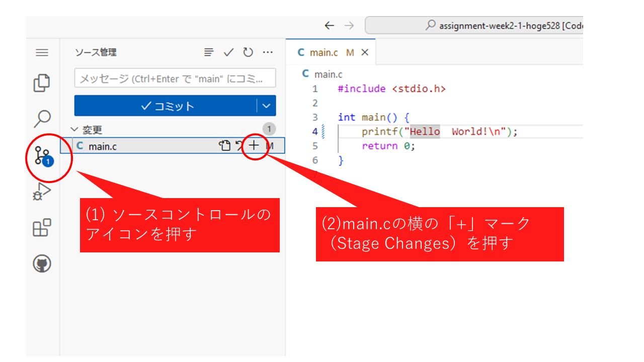Click the checkmark commit icon in header
Screen dimensions: 644x362
[x=228, y=52]
